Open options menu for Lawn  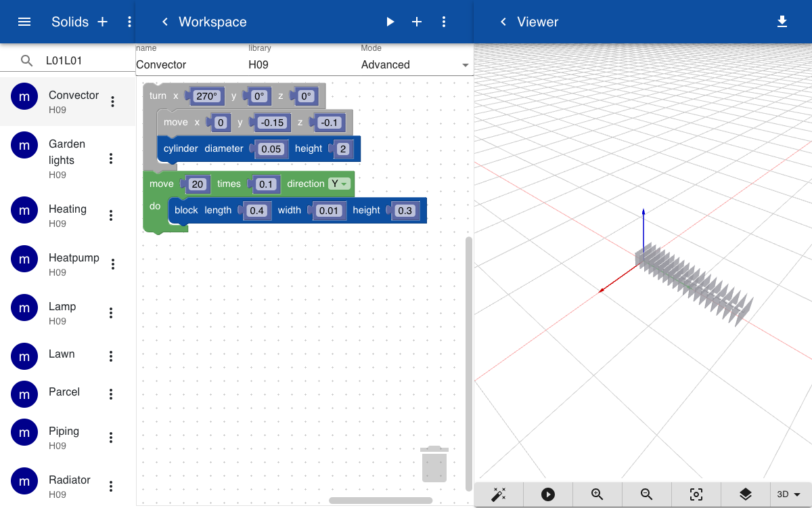coord(111,356)
